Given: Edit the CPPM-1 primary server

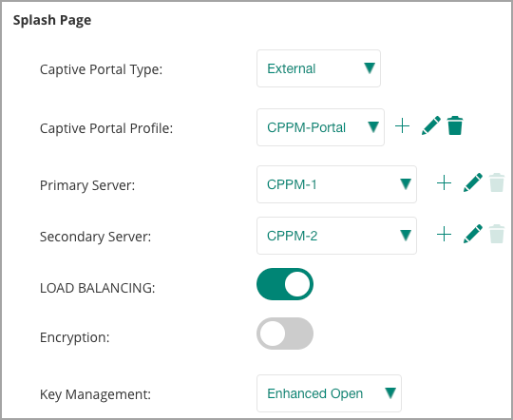Looking at the screenshot, I should click(x=473, y=182).
